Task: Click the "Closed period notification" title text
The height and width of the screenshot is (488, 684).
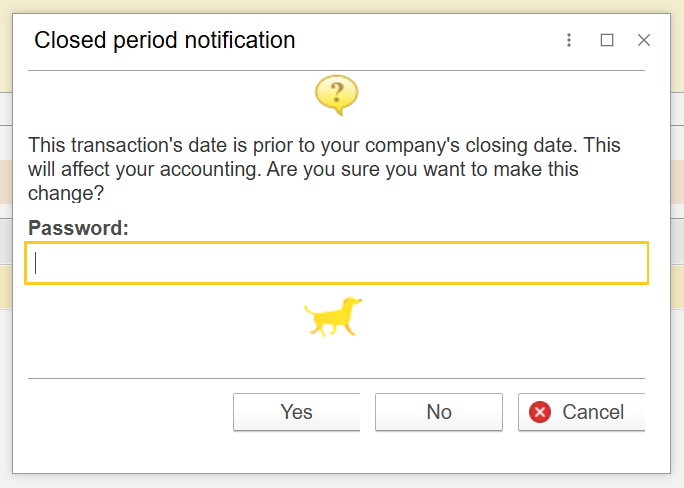Action: pyautogui.click(x=165, y=41)
